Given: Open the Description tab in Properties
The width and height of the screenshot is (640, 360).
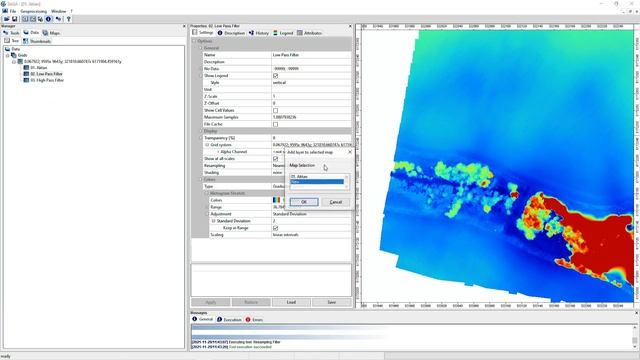Looking at the screenshot, I should [231, 33].
